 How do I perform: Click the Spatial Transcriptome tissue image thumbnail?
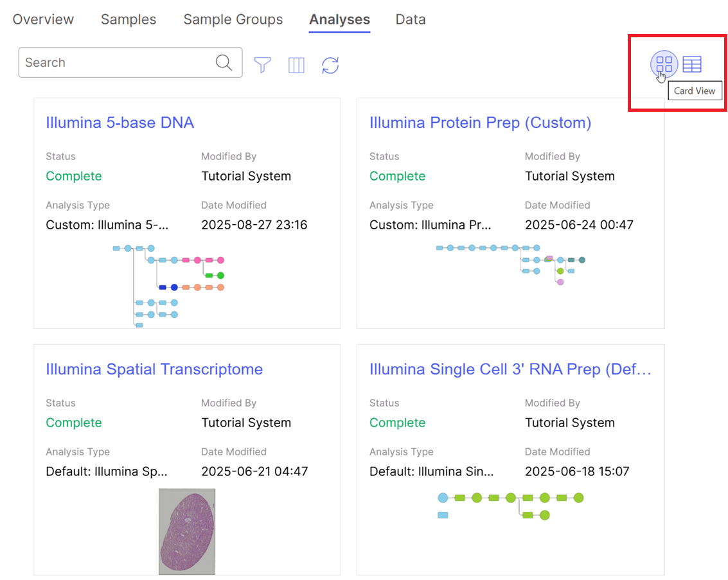pyautogui.click(x=187, y=531)
